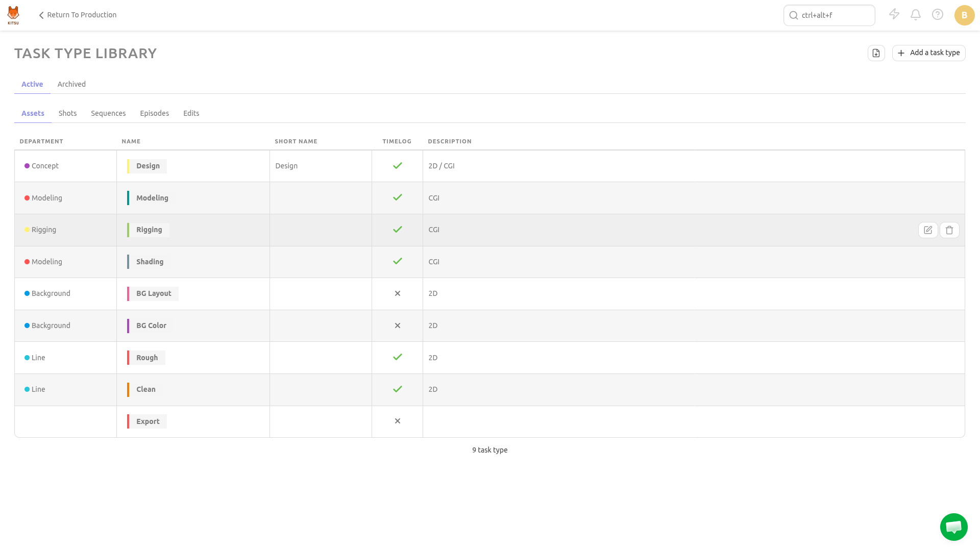Click the Kitsu fox logo

click(x=13, y=15)
